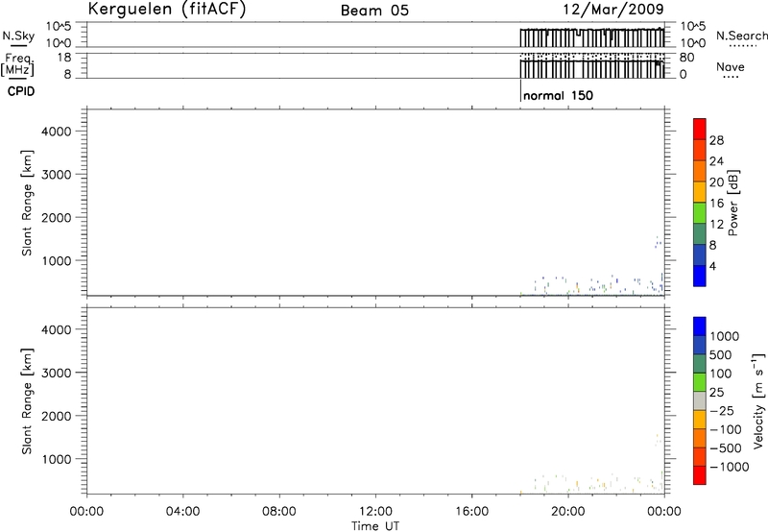Click the lower panel 'Slant Range [km]' label
Image resolution: width=768 pixels, height=532 pixels.
pos(27,401)
